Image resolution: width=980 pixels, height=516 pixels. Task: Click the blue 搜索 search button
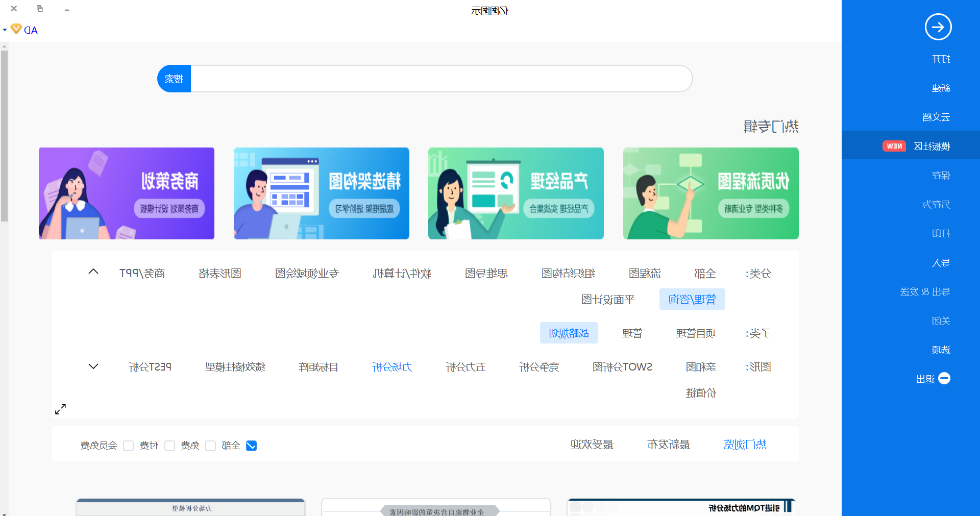(174, 79)
